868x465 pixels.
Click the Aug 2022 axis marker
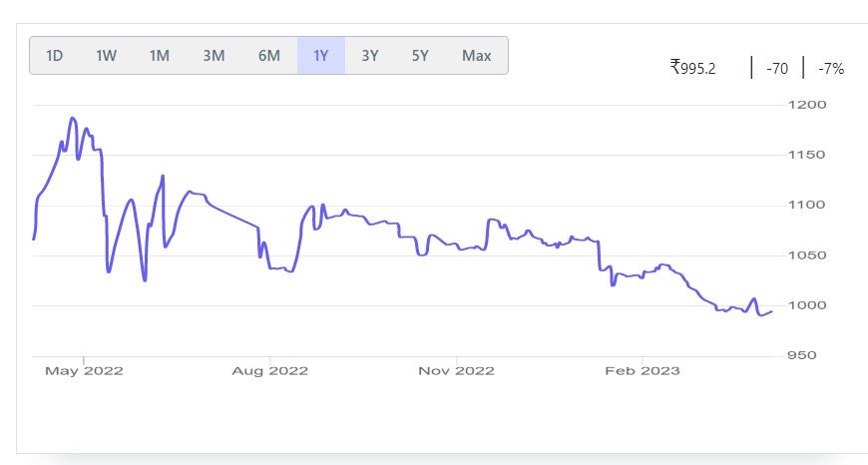[269, 371]
